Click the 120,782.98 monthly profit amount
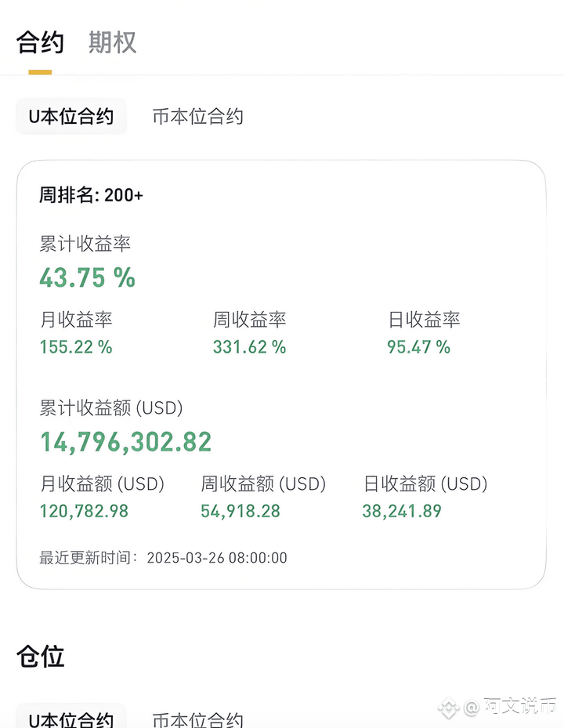The image size is (564, 728). 84,511
